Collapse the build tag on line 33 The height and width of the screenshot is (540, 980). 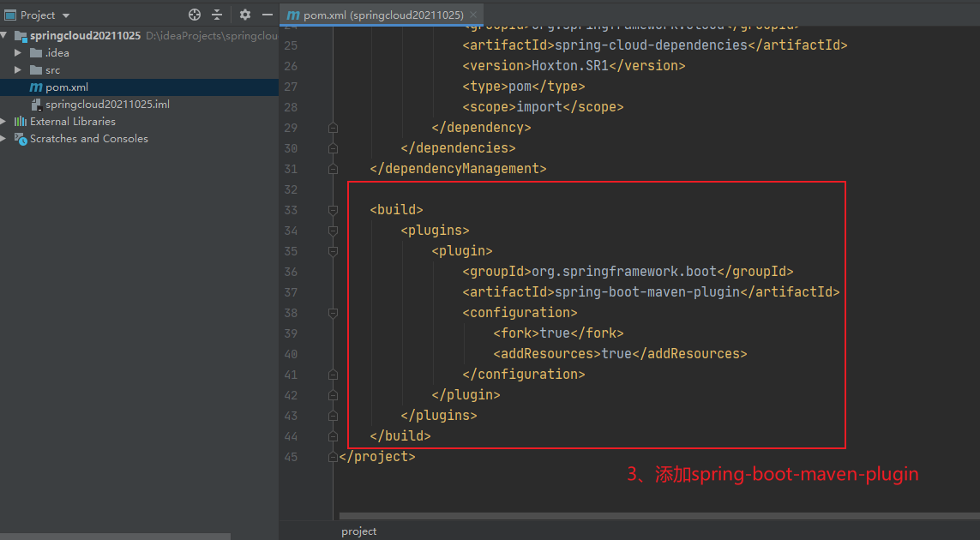[x=333, y=210]
